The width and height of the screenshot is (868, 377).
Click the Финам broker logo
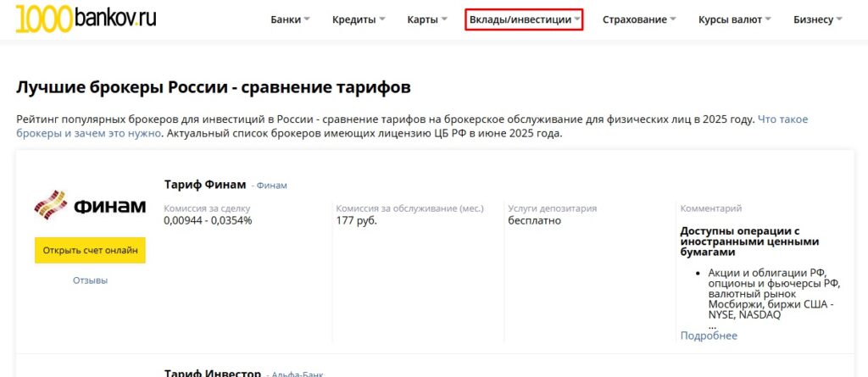[90, 206]
